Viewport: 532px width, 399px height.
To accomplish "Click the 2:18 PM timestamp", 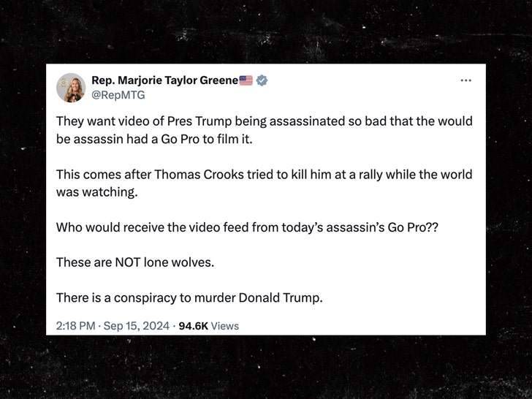I will click(x=75, y=326).
